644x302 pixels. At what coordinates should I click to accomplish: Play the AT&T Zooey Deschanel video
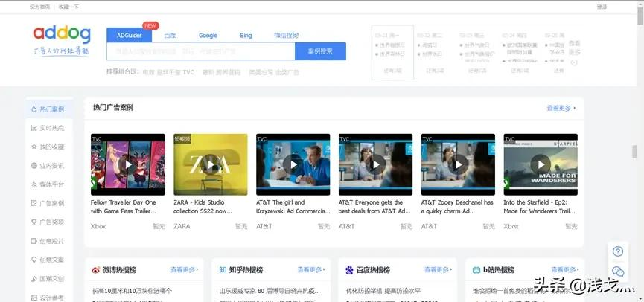pos(458,164)
